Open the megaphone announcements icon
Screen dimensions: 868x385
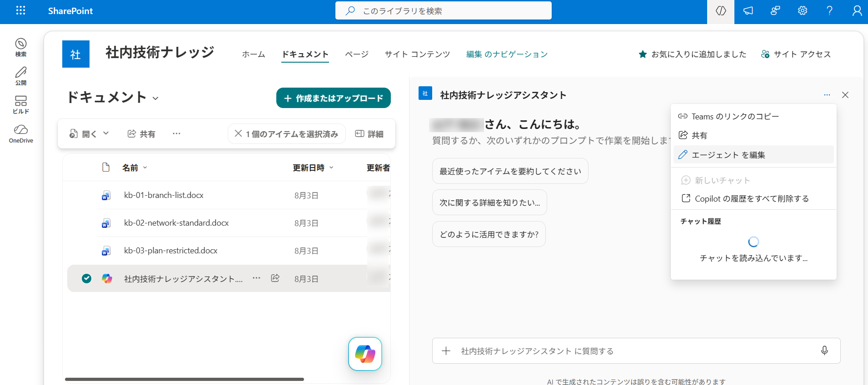coord(748,10)
